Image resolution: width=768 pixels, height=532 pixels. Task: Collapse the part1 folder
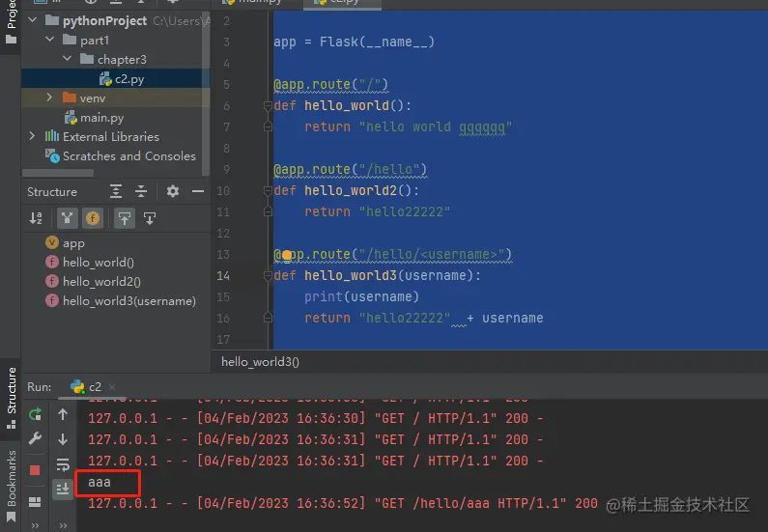pos(50,40)
